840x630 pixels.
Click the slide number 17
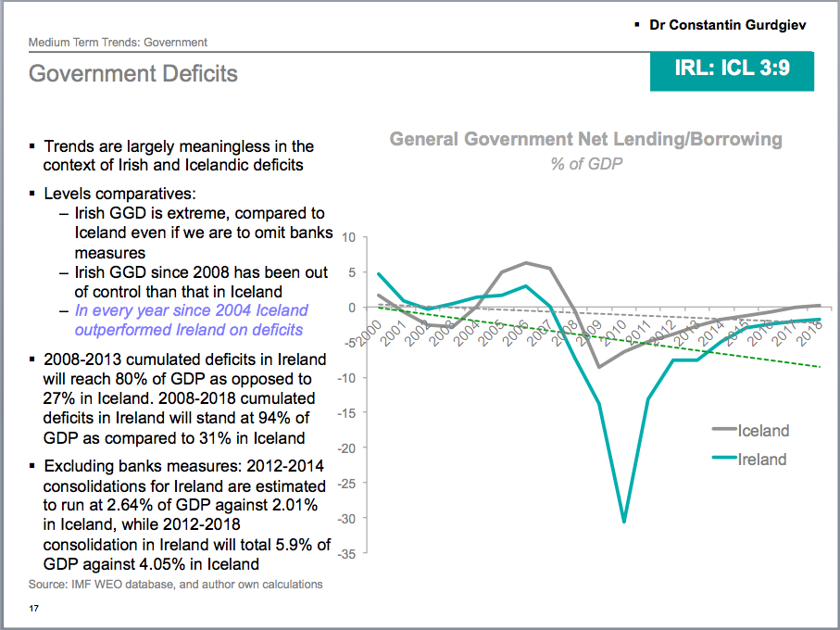click(33, 608)
